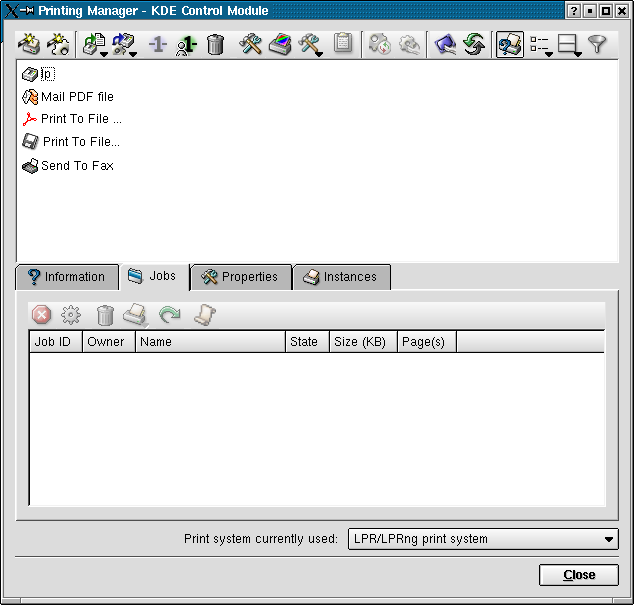Select Print To File with floppy disk icon
This screenshot has width=634, height=605.
tap(71, 142)
